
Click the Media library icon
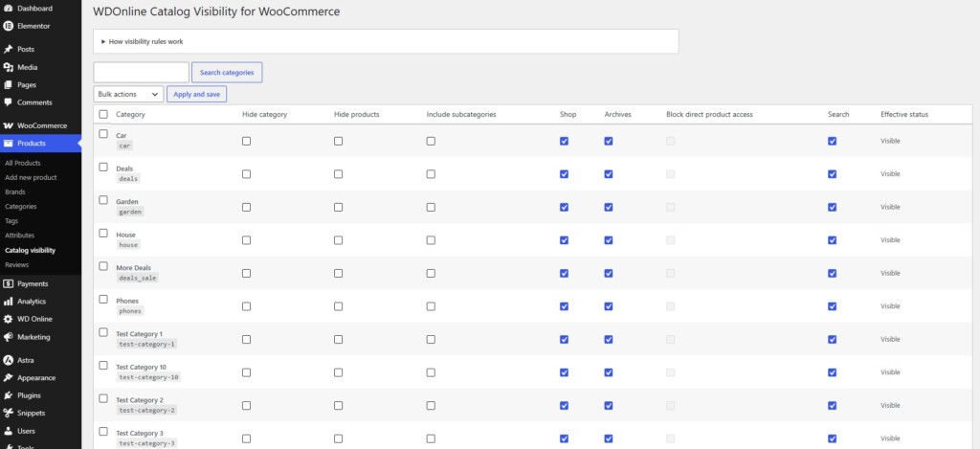coord(8,68)
